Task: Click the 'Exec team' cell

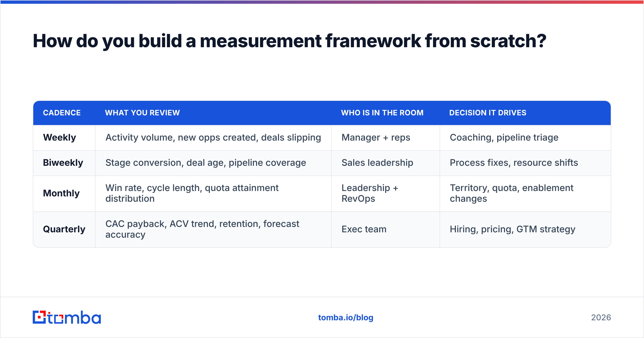Action: [x=386, y=229]
